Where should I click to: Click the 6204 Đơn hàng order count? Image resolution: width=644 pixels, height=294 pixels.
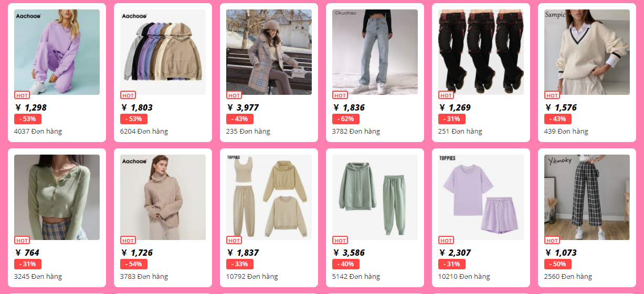pos(144,131)
